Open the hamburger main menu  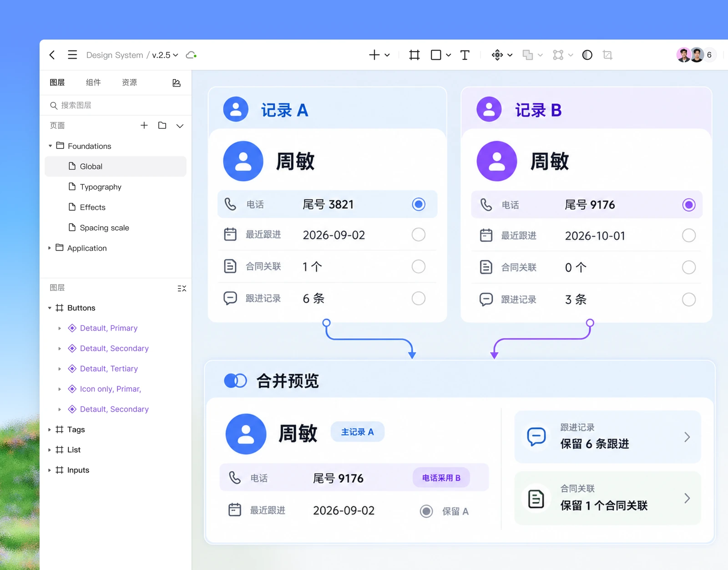coord(72,55)
